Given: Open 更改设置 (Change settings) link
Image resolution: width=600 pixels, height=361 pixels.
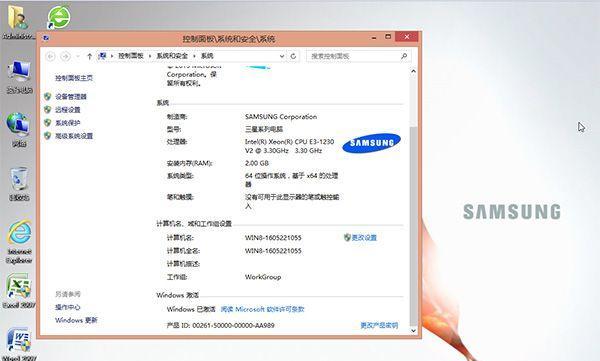Looking at the screenshot, I should [364, 238].
